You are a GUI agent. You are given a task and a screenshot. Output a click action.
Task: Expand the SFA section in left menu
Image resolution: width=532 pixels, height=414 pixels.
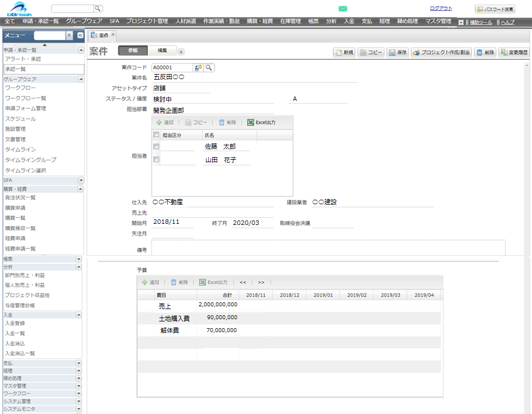(81, 180)
